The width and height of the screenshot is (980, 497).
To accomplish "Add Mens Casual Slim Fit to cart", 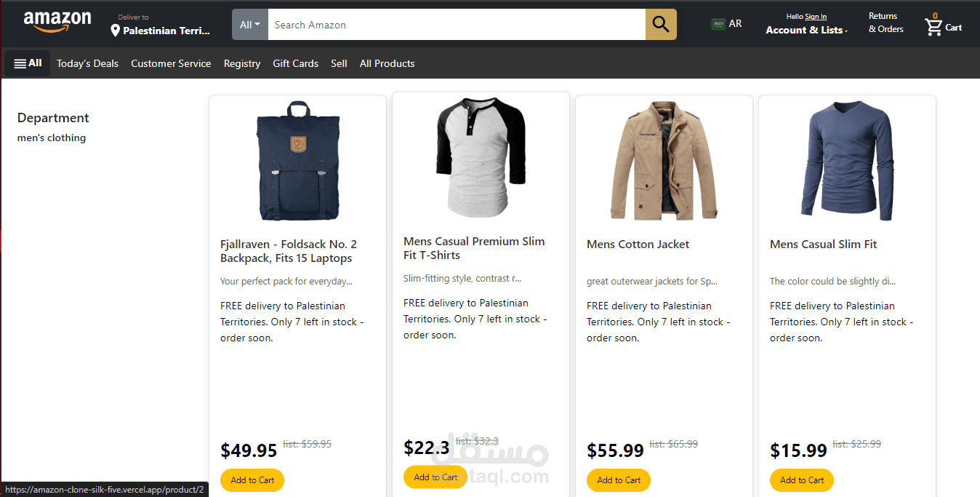I will 802,480.
